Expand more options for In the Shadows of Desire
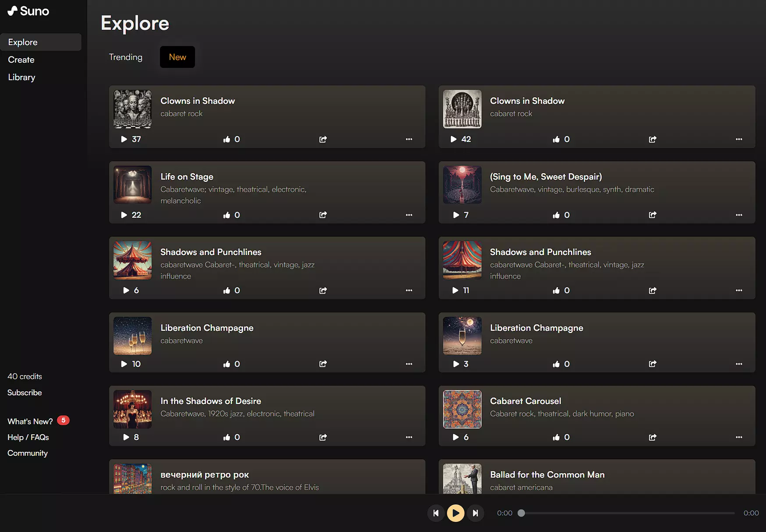This screenshot has width=766, height=532. click(x=409, y=437)
